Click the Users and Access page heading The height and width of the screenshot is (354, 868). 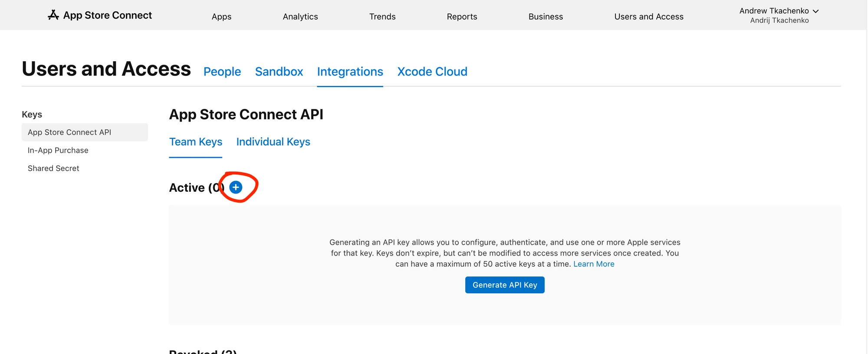[x=106, y=69]
